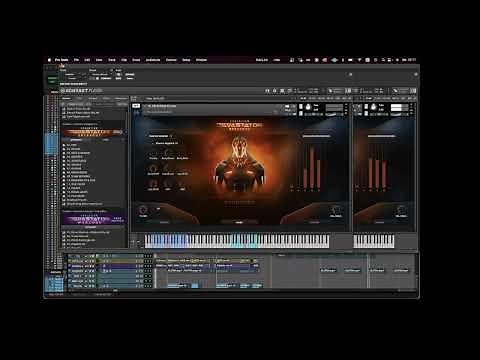Click the Tune knob of the first instrument
Screen dimensions: 480x360
pyautogui.click(x=308, y=107)
